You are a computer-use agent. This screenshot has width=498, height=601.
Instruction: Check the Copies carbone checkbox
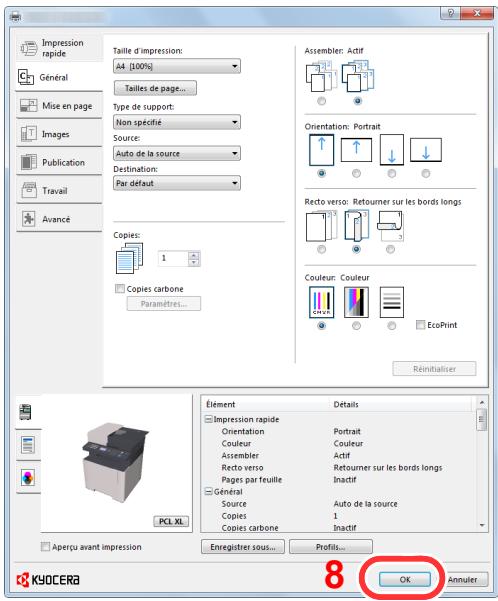point(120,289)
